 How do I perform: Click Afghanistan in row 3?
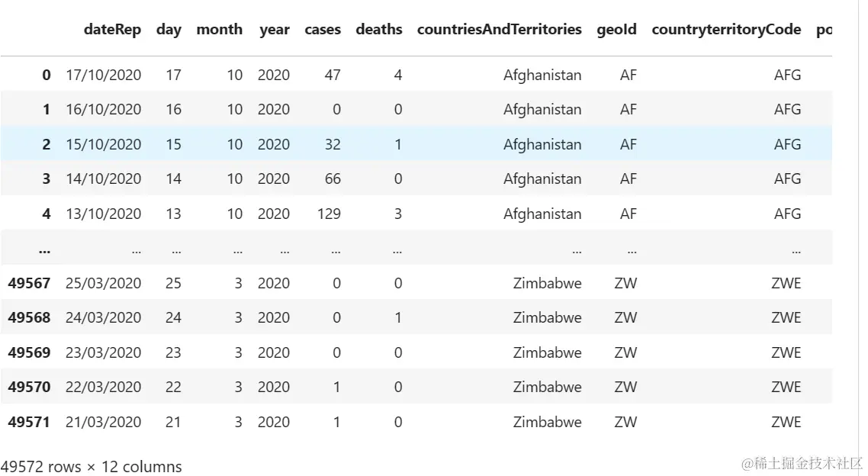[x=542, y=178]
